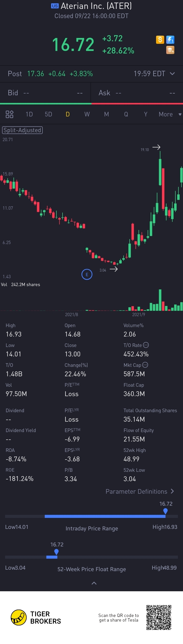Tap the US market flag badge
This screenshot has width=183, height=644.
click(55, 6)
